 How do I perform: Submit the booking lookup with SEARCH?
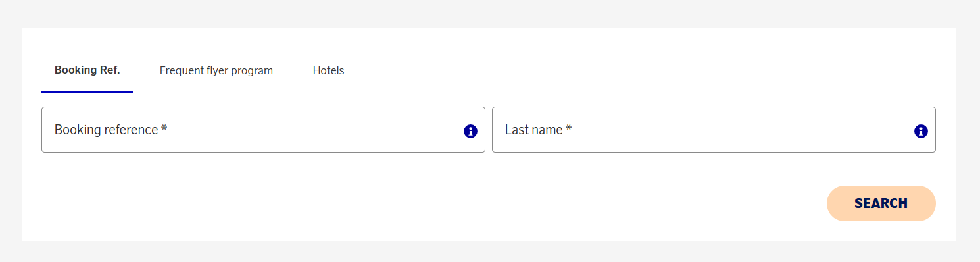click(x=881, y=203)
